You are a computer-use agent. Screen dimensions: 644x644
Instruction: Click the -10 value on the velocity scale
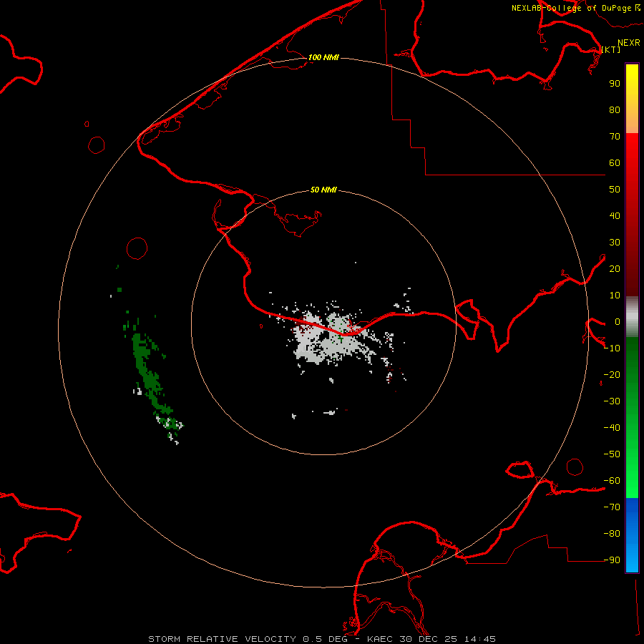612,348
